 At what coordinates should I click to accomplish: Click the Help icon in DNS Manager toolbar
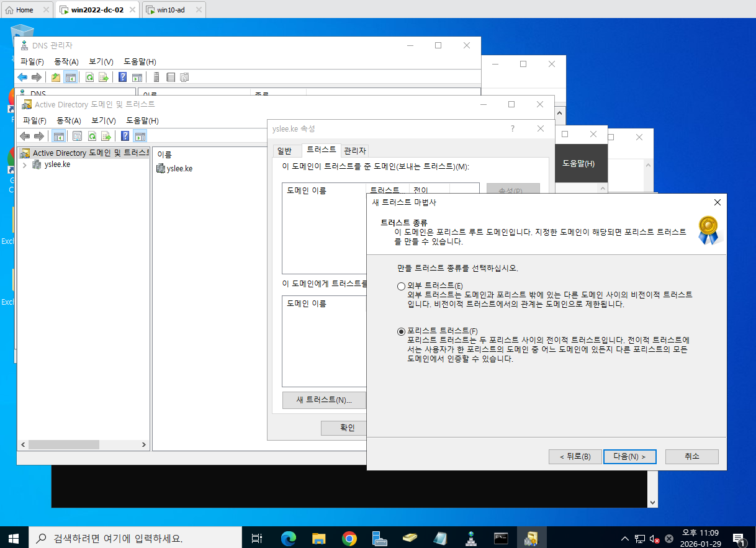pos(123,78)
